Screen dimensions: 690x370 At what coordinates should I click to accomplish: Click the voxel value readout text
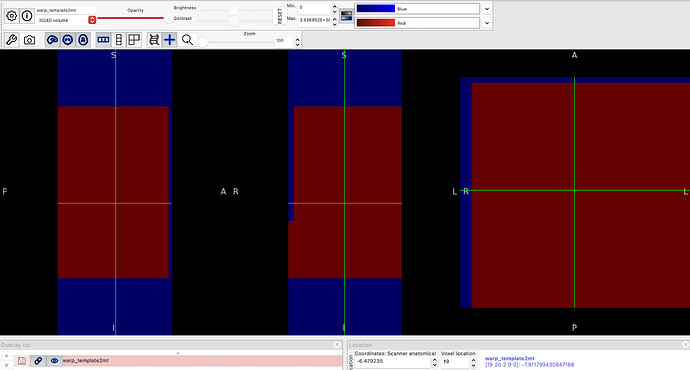(529, 365)
